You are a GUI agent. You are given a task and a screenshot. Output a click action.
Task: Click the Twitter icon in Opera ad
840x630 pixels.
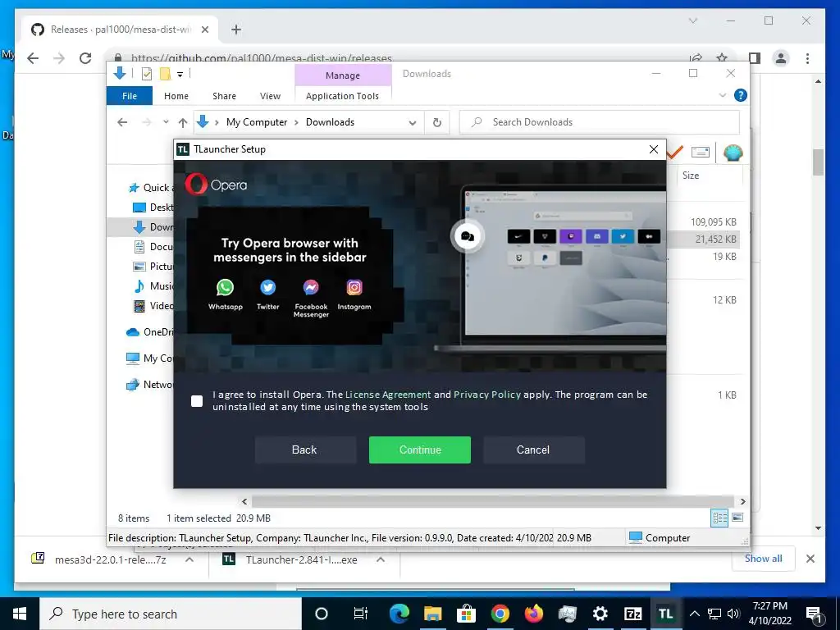(268, 288)
